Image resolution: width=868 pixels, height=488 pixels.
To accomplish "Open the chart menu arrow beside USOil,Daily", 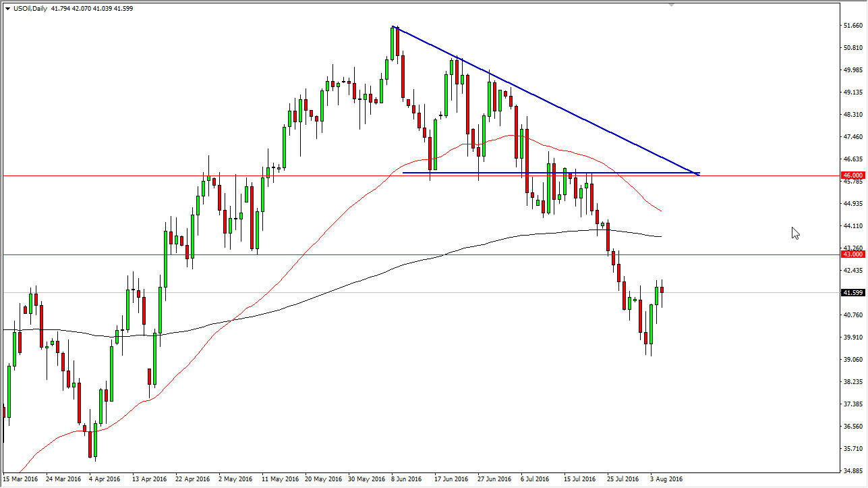I will (7, 9).
